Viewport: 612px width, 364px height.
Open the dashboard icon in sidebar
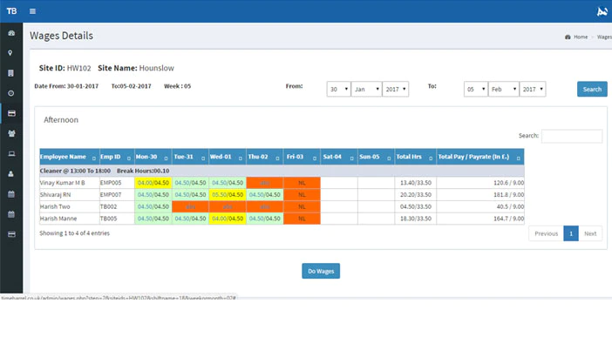pyautogui.click(x=11, y=33)
